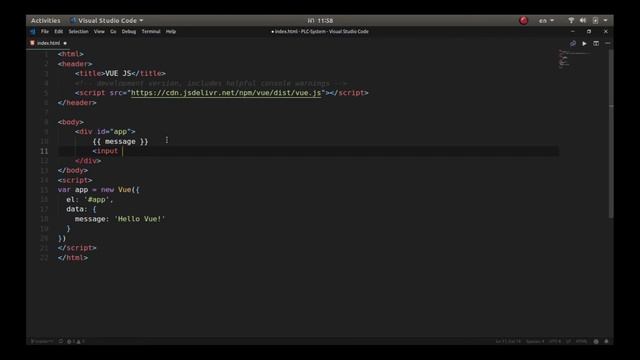
Task: Click the '<script>' tag on line 14
Action: (75, 180)
